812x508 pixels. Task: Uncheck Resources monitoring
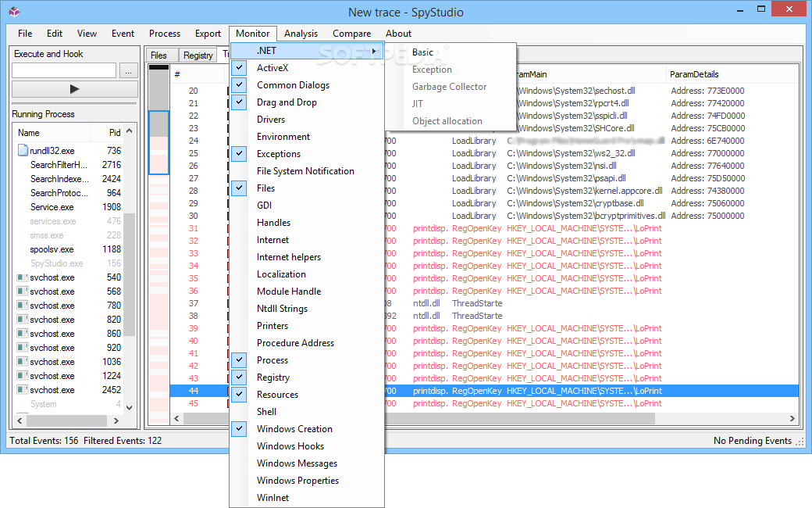pos(239,394)
